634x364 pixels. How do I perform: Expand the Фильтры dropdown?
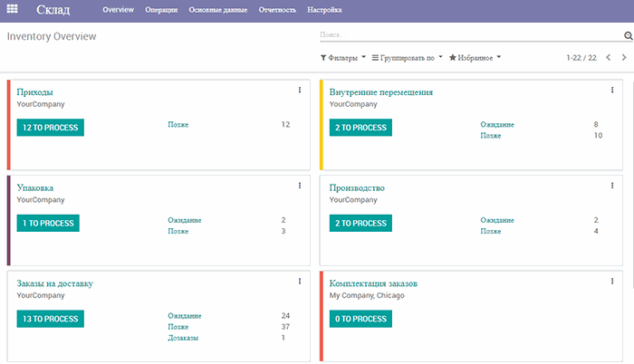343,57
